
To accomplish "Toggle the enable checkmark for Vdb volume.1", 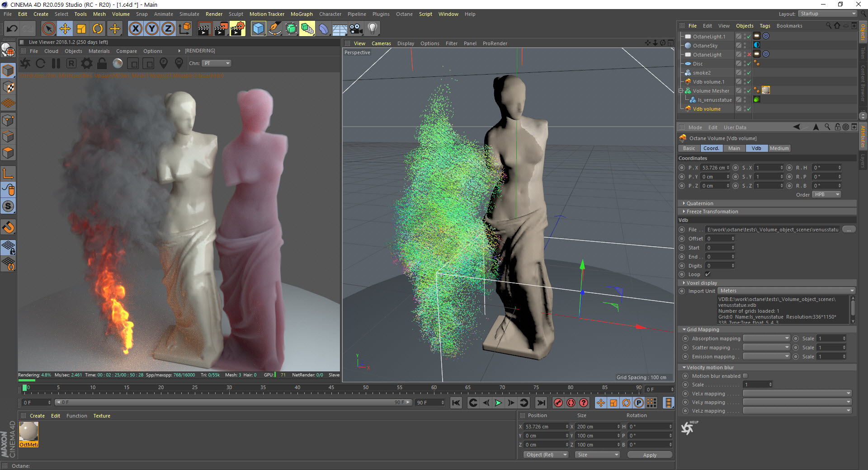I will point(749,82).
